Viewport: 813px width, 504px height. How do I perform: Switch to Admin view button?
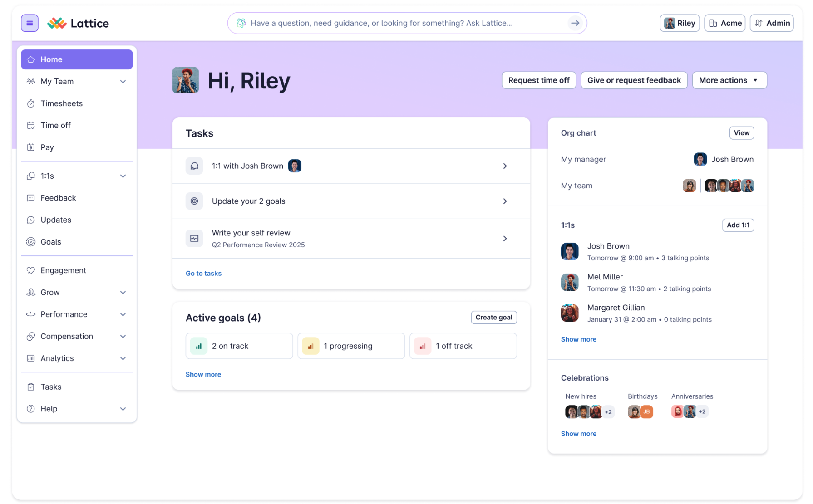(772, 23)
